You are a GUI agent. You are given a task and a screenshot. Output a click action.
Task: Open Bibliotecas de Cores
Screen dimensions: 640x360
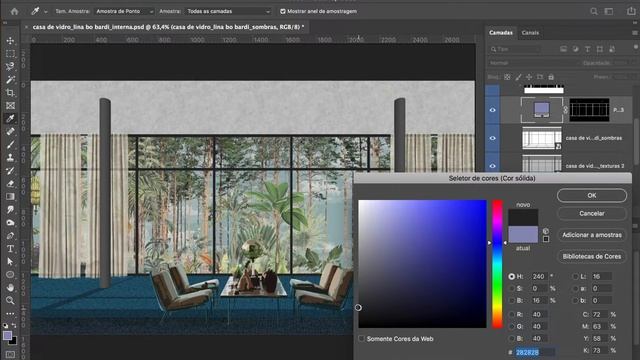coord(592,256)
